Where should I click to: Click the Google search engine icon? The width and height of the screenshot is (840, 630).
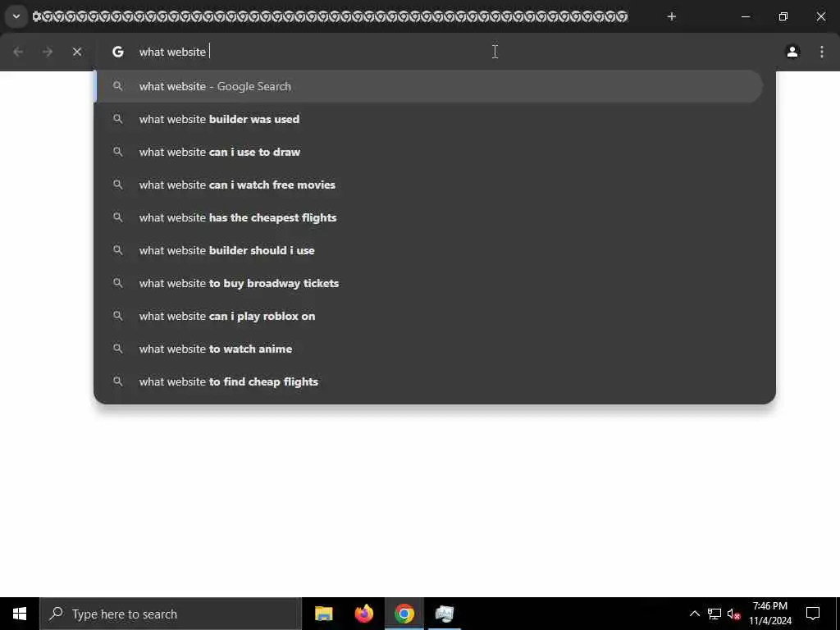coord(118,52)
